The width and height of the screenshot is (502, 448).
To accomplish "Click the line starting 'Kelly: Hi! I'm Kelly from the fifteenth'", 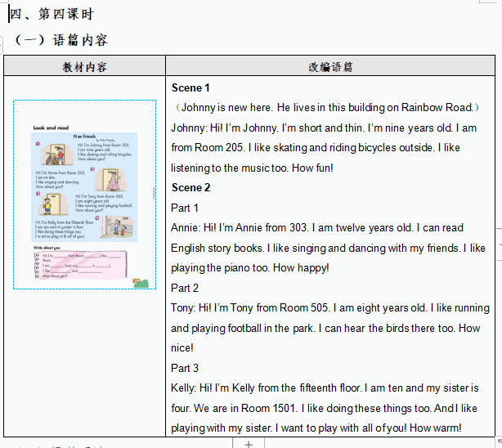I will point(325,388).
